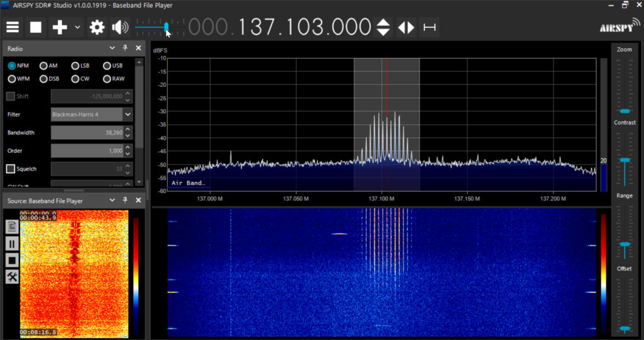Image resolution: width=644 pixels, height=340 pixels.
Task: Click the left-right tuning style arrows icon
Action: (x=406, y=27)
